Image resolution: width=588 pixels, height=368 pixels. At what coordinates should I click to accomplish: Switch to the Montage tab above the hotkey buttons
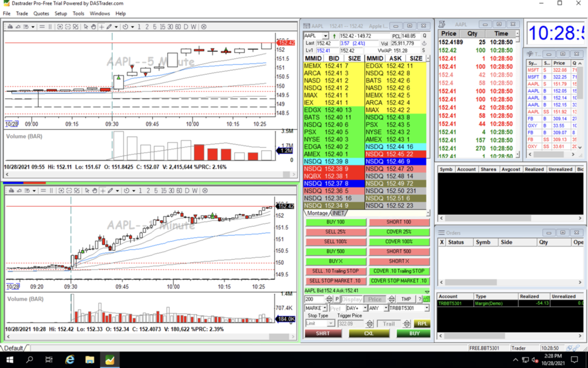(318, 212)
